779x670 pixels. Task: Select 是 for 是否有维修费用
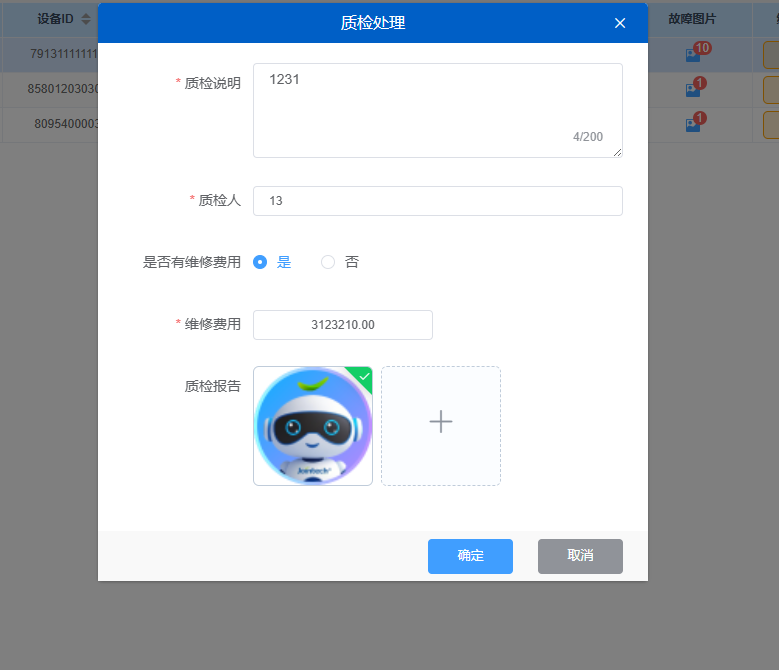[x=260, y=262]
